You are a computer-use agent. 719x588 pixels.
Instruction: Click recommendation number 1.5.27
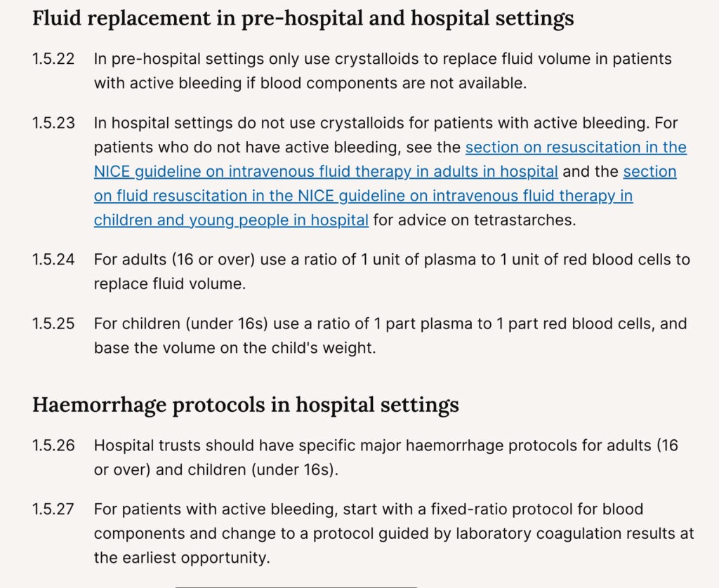point(53,509)
